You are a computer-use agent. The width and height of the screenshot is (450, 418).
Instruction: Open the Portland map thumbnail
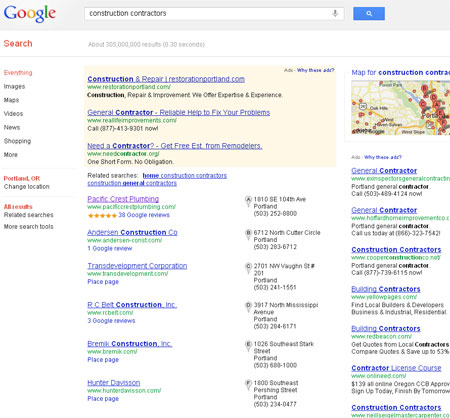[401, 107]
